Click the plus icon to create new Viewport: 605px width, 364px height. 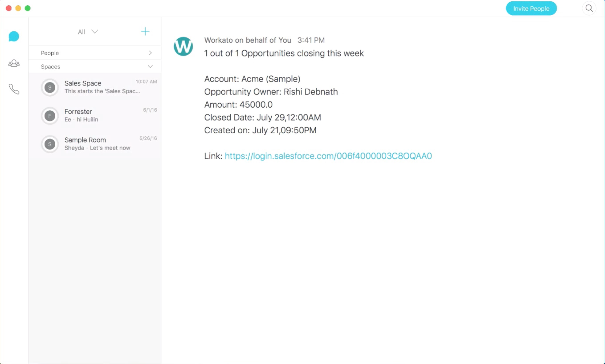(x=145, y=31)
